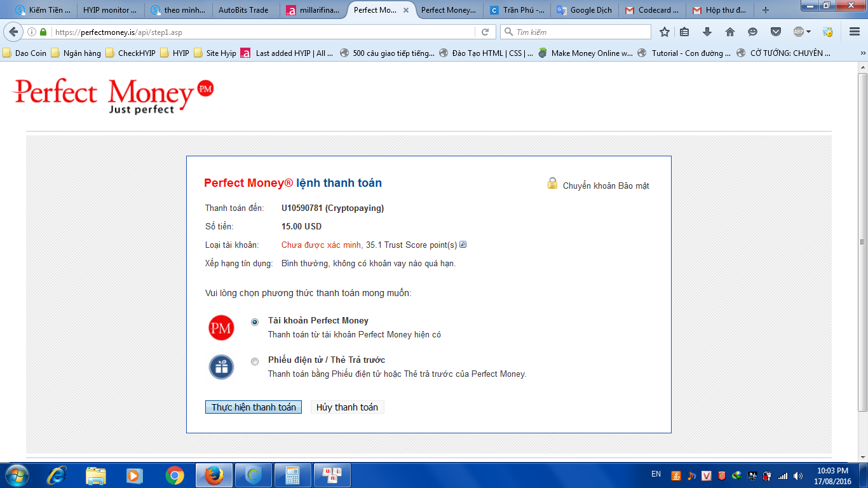Save page with the Pocket icon
The image size is (868, 488).
pyautogui.click(x=776, y=32)
